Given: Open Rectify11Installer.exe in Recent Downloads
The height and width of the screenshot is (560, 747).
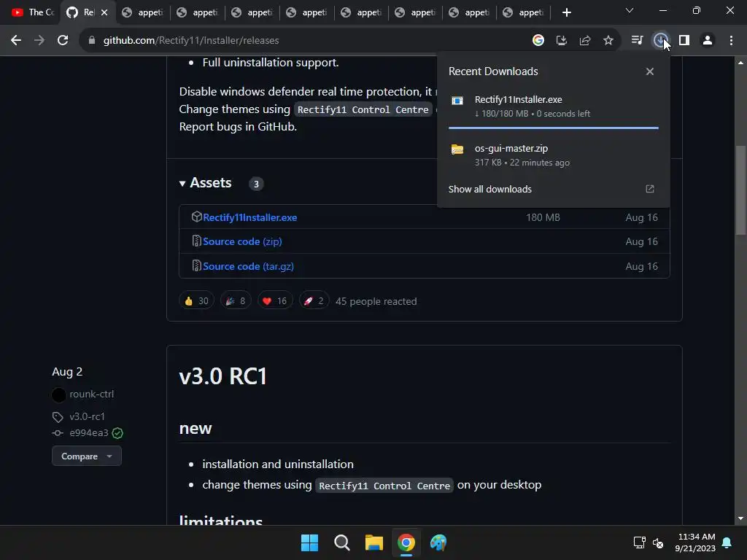Looking at the screenshot, I should click(553, 106).
